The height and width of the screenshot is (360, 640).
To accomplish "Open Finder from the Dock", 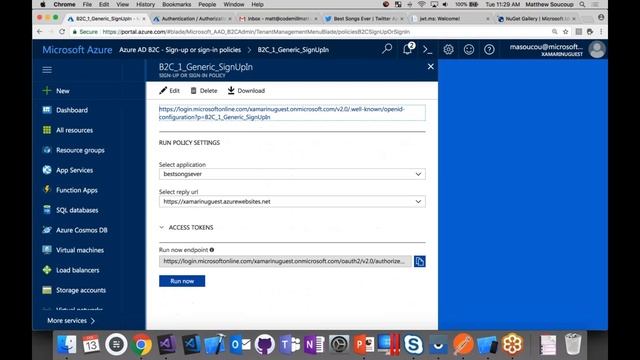I will (x=67, y=344).
